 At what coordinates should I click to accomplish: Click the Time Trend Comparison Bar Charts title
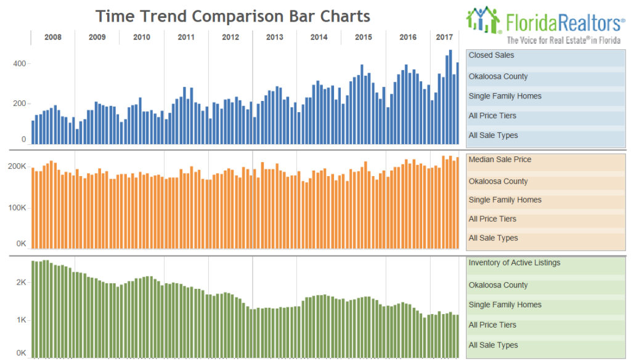coord(233,16)
